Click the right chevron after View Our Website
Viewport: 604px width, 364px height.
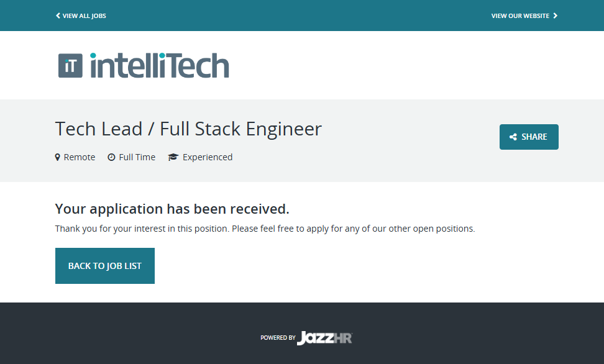pyautogui.click(x=556, y=16)
